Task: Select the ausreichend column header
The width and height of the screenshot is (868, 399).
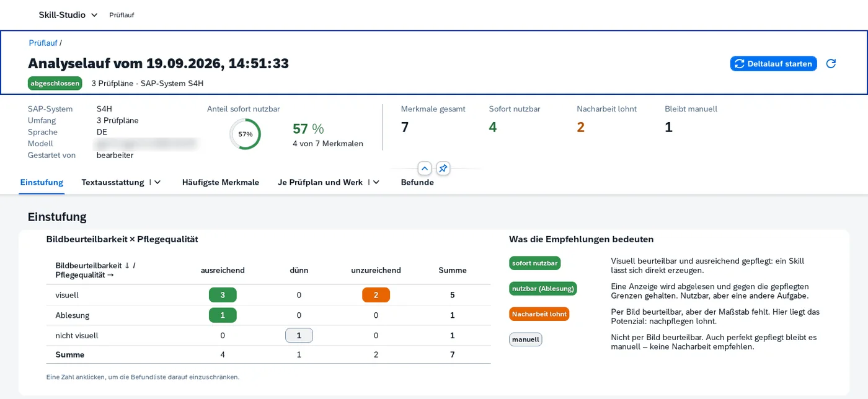Action: click(x=223, y=270)
